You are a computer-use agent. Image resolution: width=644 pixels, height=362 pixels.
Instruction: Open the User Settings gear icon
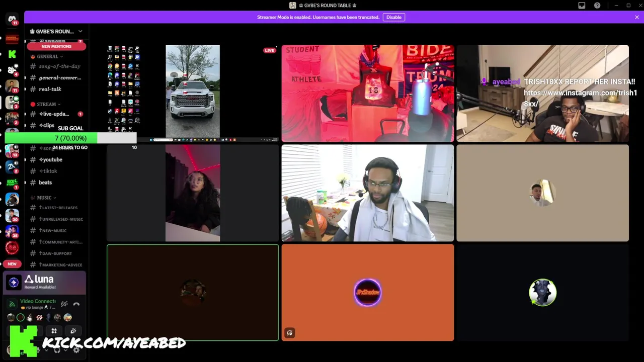click(76, 350)
